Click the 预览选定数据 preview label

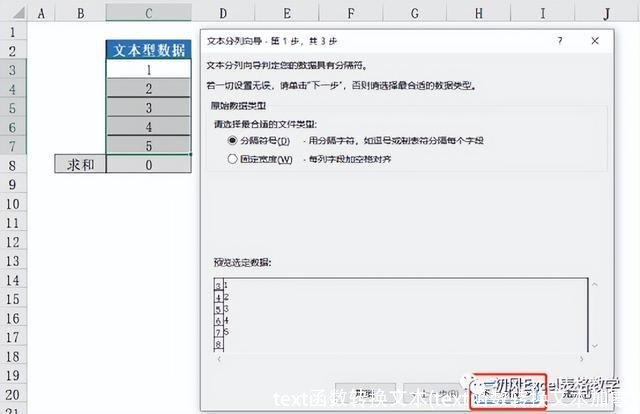coord(242,262)
